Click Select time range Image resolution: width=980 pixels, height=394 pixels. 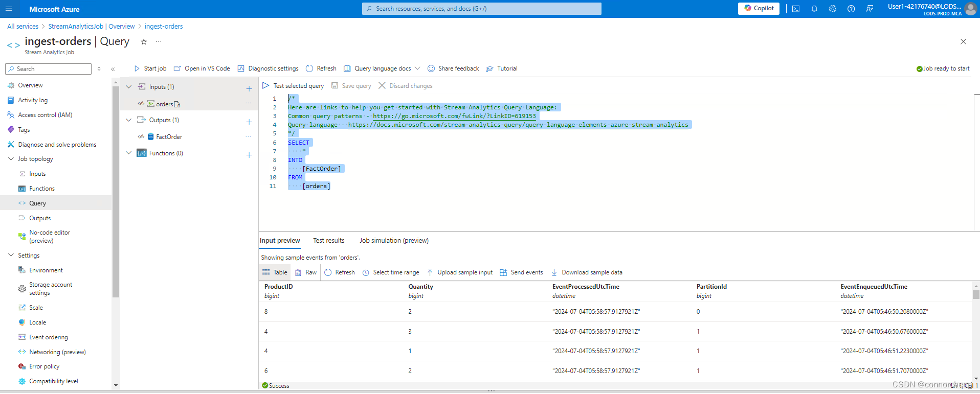click(391, 272)
